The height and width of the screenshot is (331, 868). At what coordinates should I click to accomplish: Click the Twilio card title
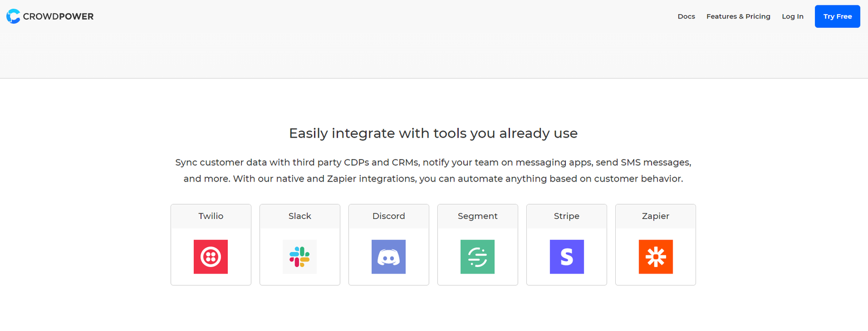coord(210,216)
